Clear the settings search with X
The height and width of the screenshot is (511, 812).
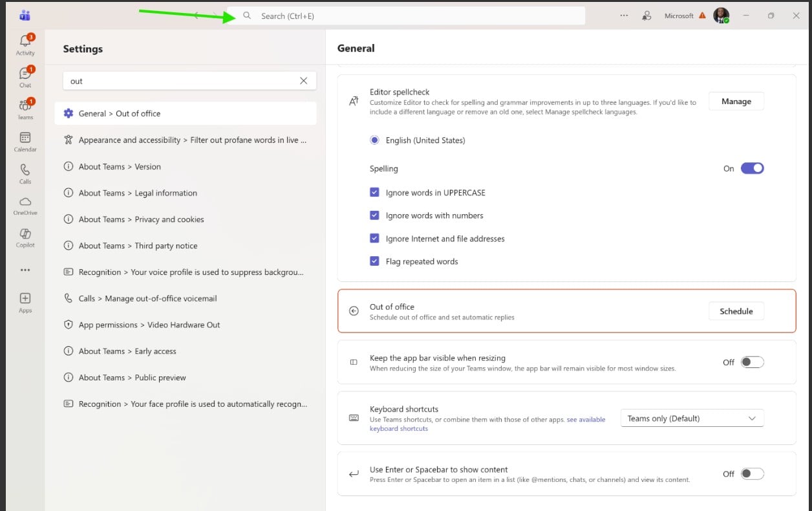click(303, 81)
